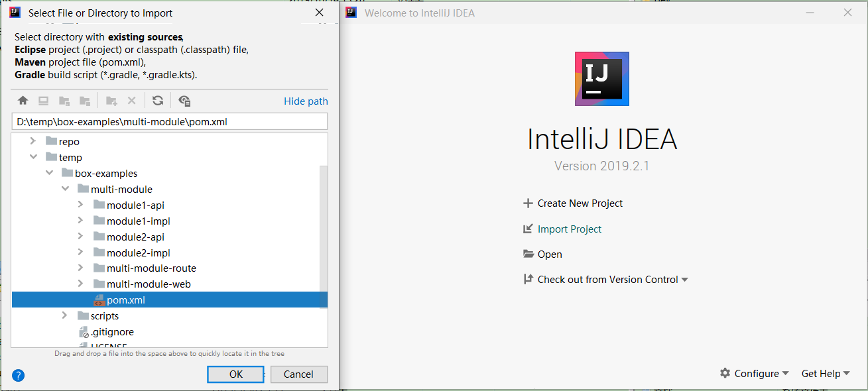
Task: Cancel the import dialog
Action: coord(298,374)
